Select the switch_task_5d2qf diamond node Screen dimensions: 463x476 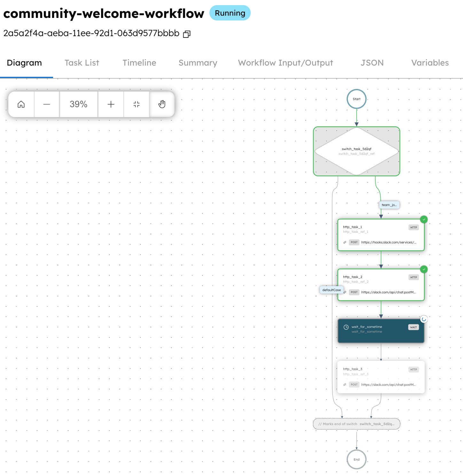tap(356, 151)
